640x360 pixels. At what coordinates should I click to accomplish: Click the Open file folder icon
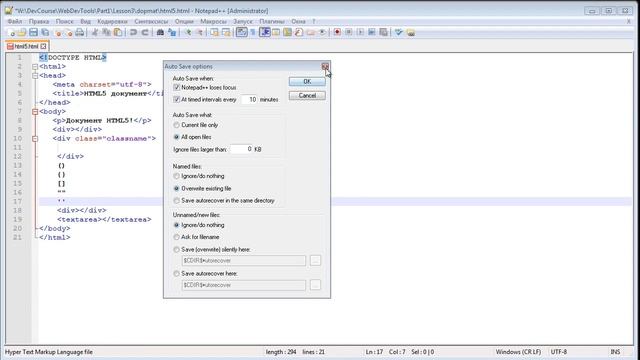click(x=22, y=33)
